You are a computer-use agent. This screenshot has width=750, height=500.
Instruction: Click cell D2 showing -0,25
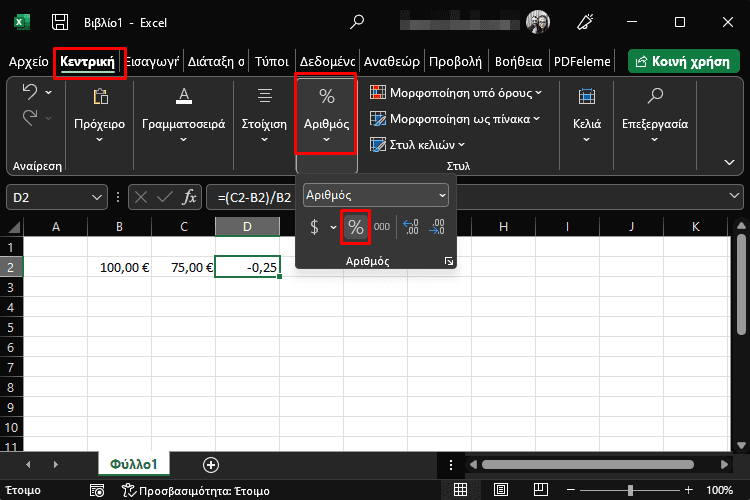click(x=247, y=267)
